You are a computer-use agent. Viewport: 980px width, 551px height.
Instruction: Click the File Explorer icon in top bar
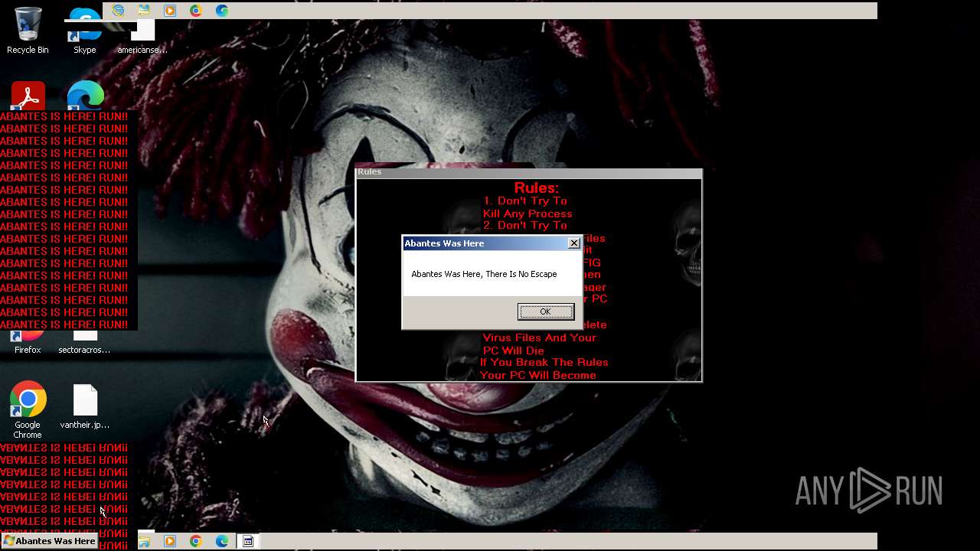[x=144, y=10]
